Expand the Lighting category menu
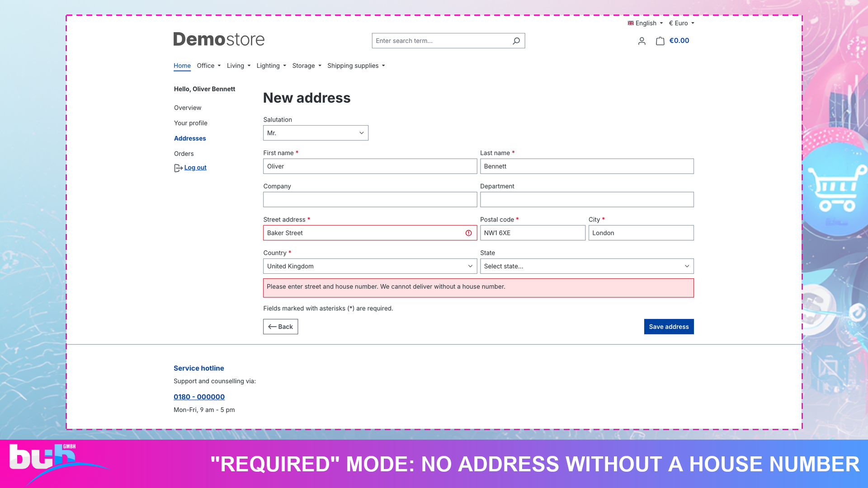This screenshot has width=868, height=488. pyautogui.click(x=271, y=66)
